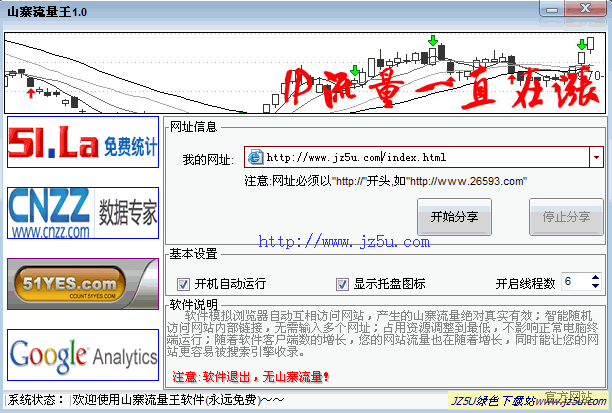612x413 pixels.
Task: Click the 51YES.com banner
Action: coord(83,284)
